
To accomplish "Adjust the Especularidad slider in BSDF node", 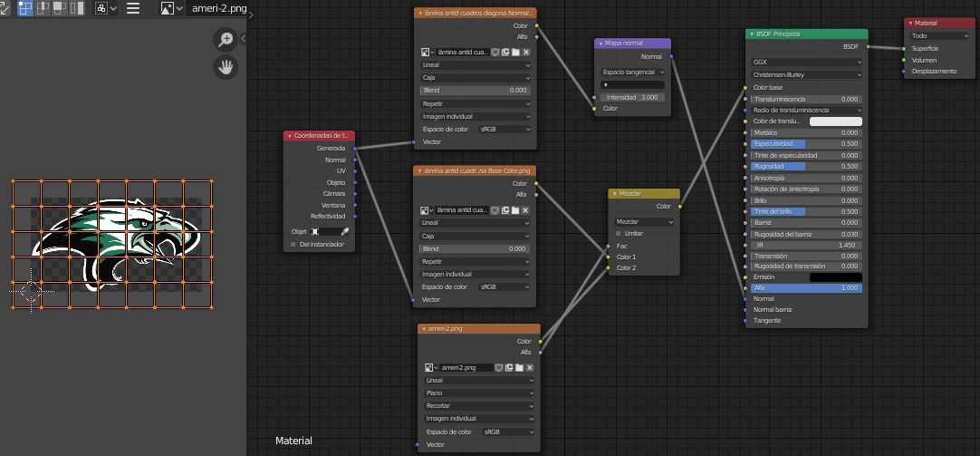I will pos(806,144).
